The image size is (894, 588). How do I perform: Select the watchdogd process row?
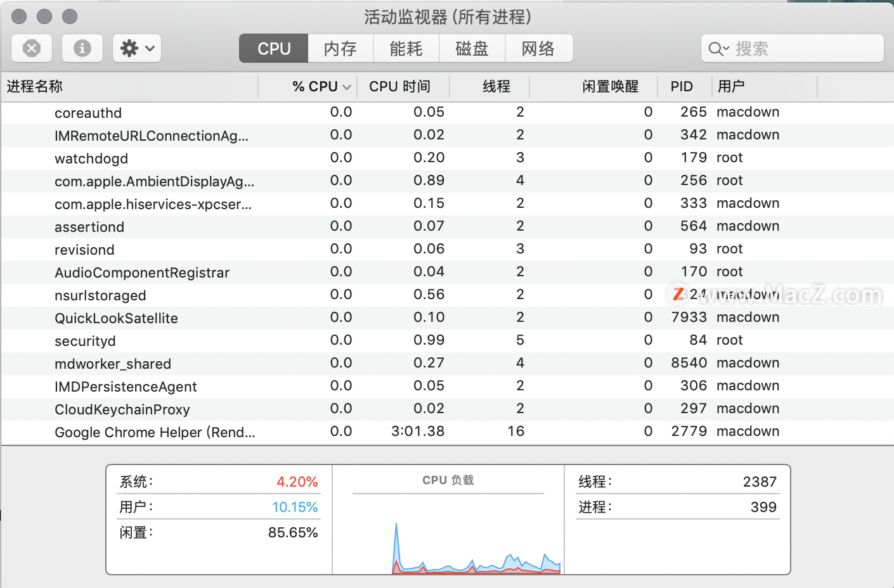tap(447, 158)
